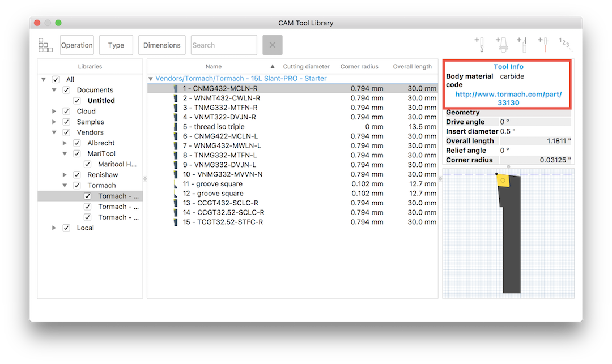Toggle the Albrecht checkbox
The width and height of the screenshot is (612, 364).
click(x=77, y=143)
